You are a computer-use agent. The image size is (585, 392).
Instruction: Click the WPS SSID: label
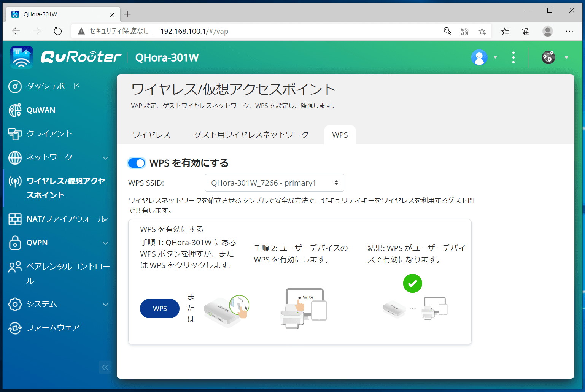point(146,183)
